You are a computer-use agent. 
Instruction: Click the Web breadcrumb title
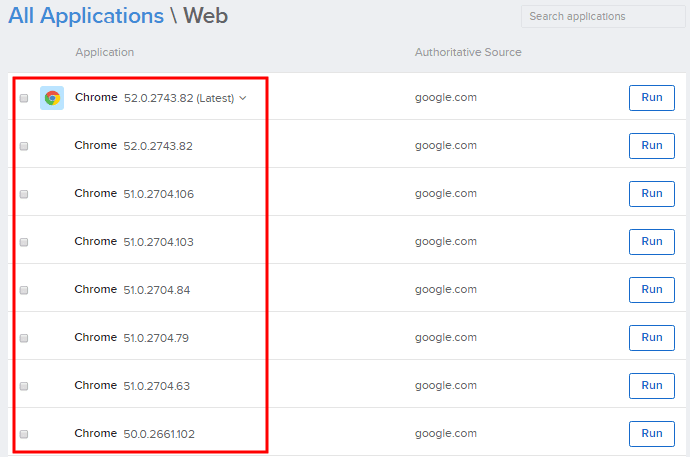206,16
